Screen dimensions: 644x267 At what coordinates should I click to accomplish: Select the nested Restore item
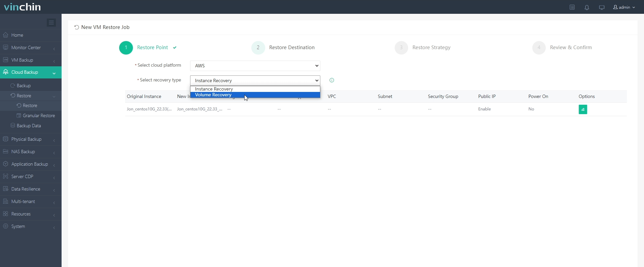31,106
